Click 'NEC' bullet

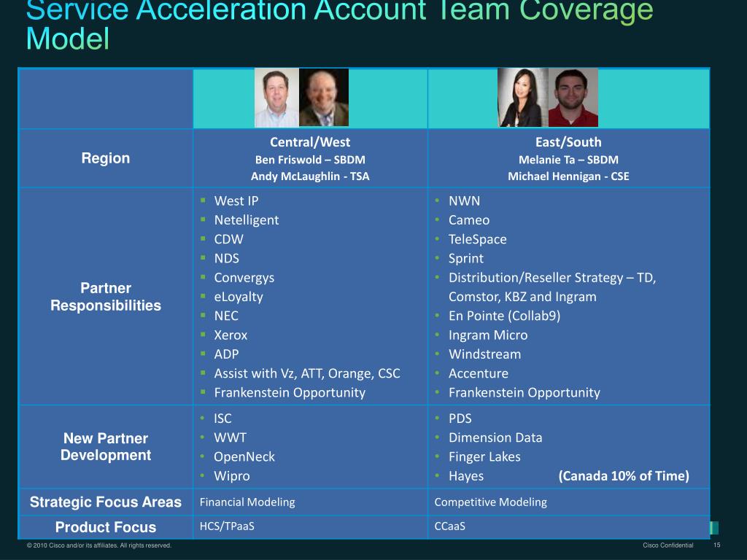pyautogui.click(x=226, y=316)
